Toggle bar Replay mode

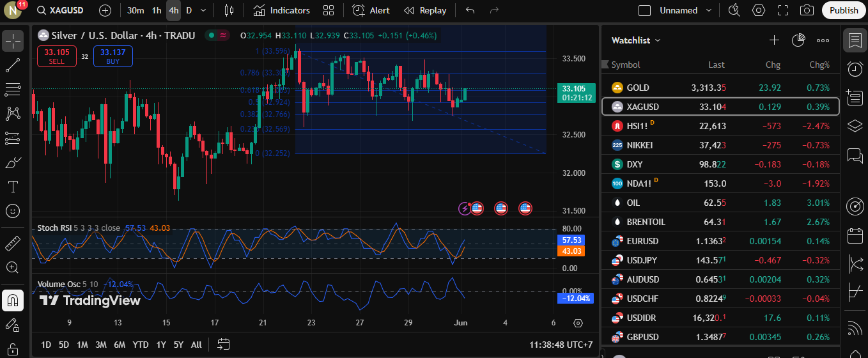425,10
